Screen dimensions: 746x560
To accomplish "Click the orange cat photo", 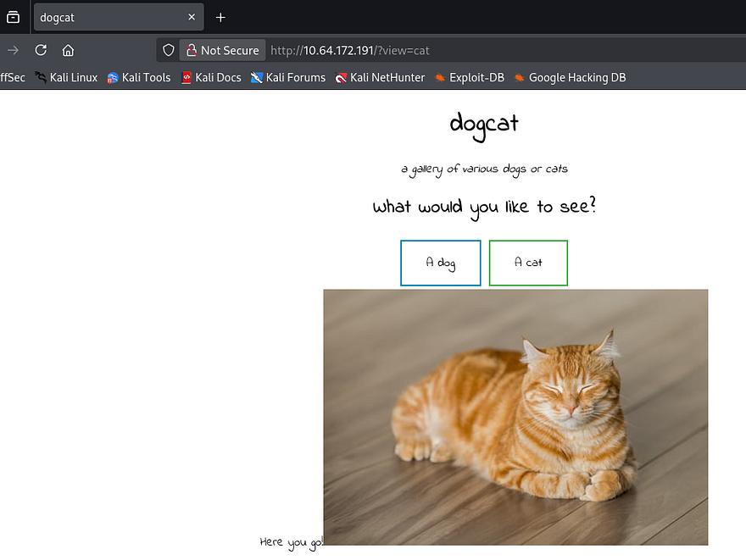I will point(515,417).
